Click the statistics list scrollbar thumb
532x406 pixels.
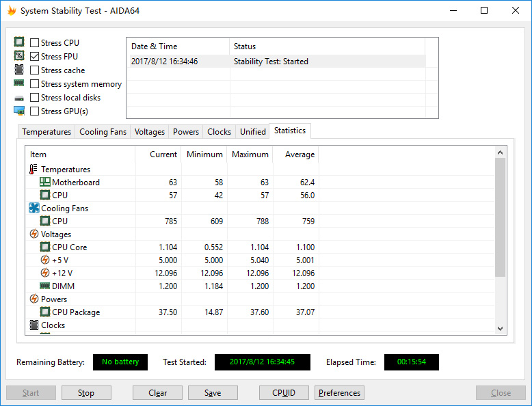pyautogui.click(x=500, y=217)
